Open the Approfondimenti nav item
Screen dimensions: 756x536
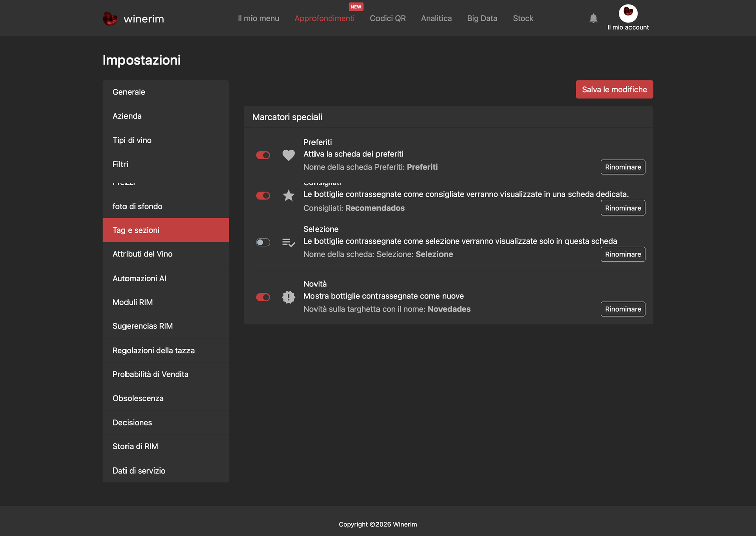(325, 18)
